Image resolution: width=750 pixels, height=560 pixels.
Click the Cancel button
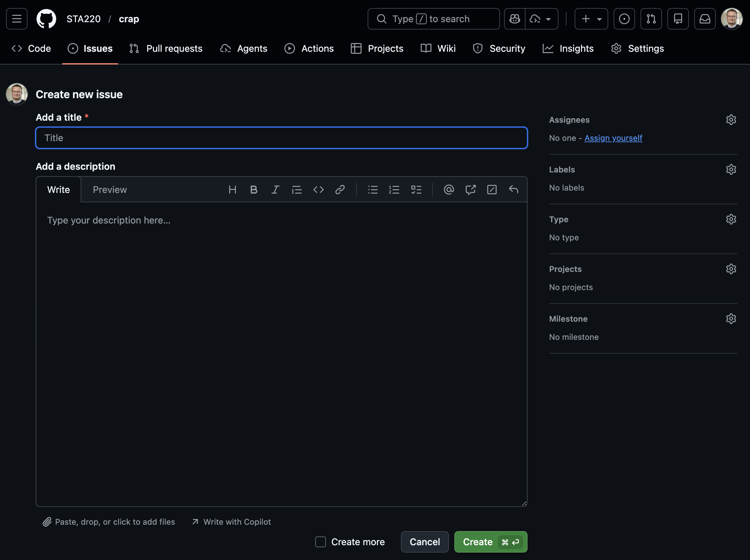pos(424,542)
